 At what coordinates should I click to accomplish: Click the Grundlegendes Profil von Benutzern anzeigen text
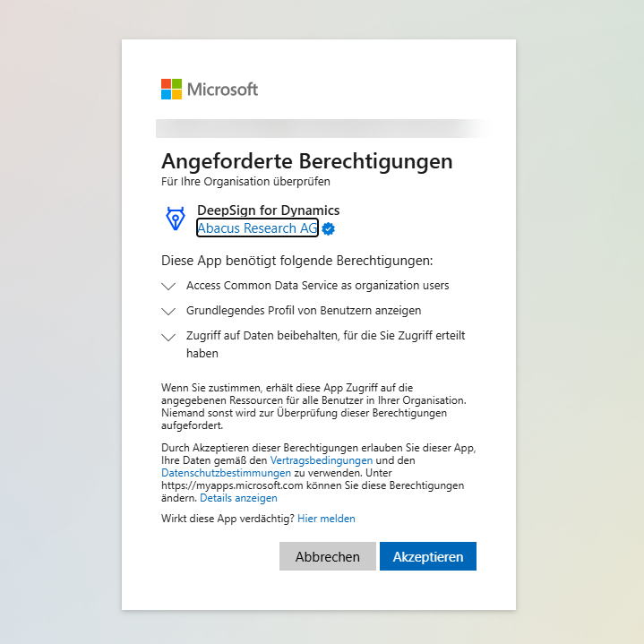304,311
